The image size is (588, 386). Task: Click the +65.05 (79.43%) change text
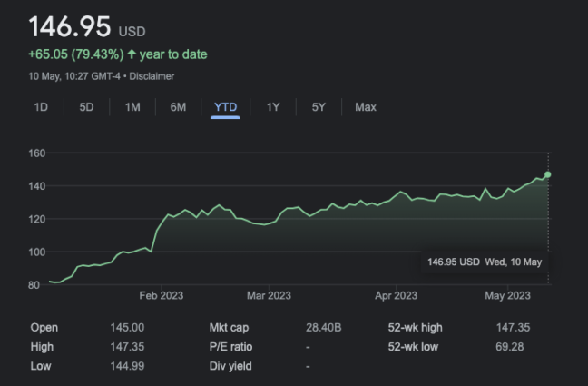[74, 54]
